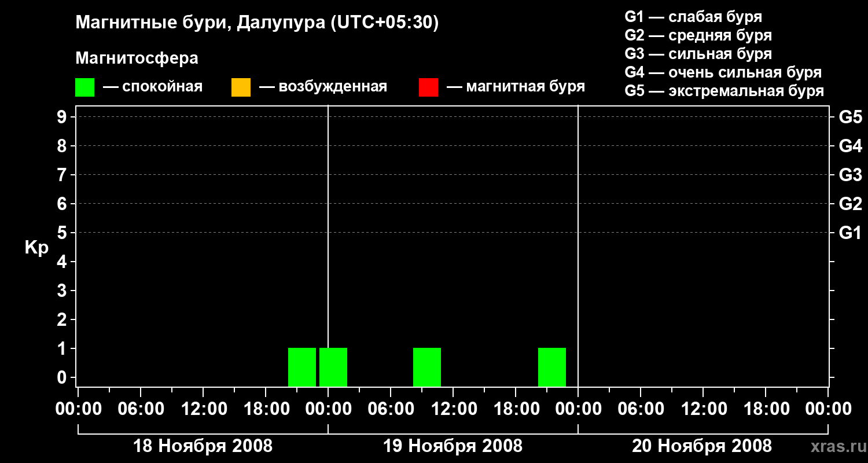868x463 pixels.
Task: Click the '— возбужденная' legend label
Action: click(x=323, y=87)
